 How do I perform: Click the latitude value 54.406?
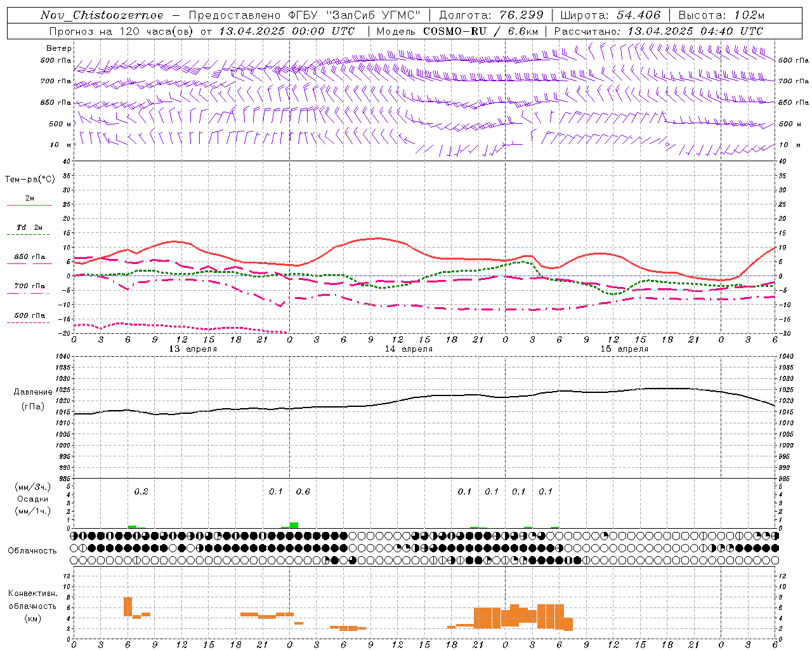click(639, 15)
